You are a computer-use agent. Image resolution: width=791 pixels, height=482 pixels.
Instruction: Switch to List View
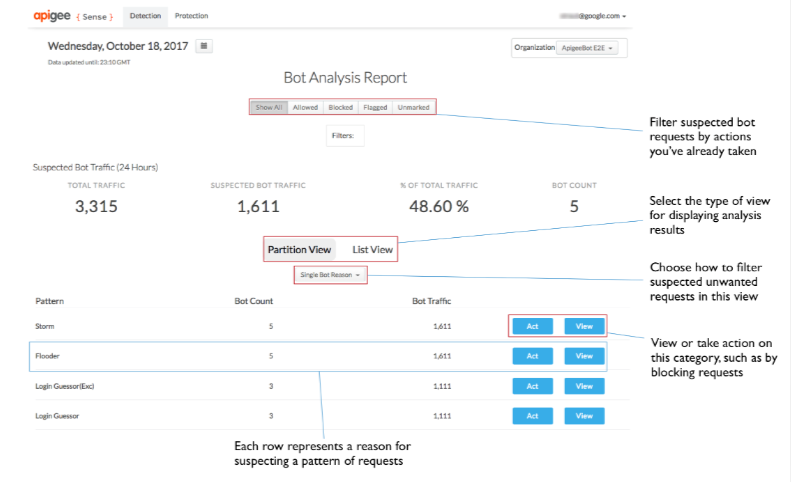(x=373, y=249)
